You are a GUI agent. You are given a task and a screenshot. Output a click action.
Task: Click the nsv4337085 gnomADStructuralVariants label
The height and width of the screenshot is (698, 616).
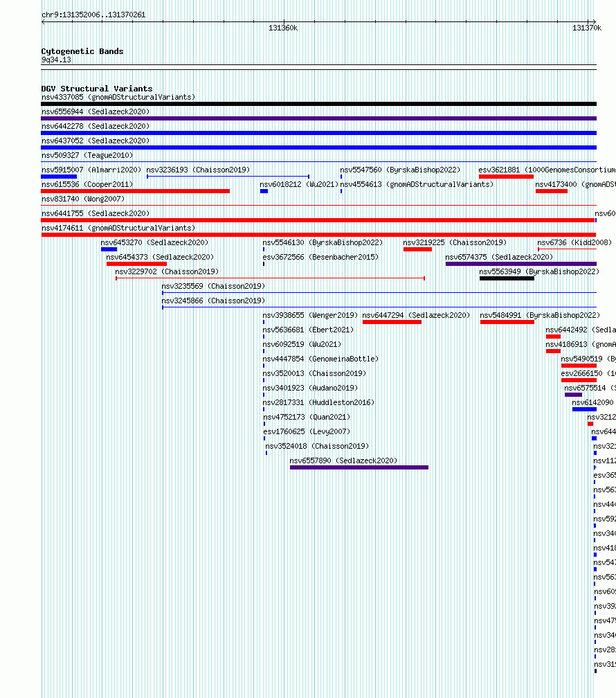tap(118, 97)
